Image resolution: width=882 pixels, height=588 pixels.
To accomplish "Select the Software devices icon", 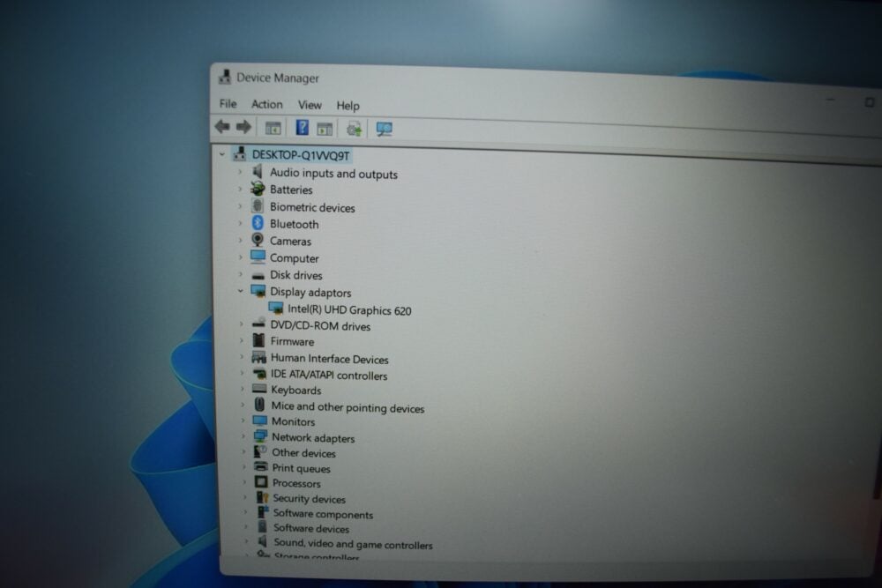I will point(263,526).
